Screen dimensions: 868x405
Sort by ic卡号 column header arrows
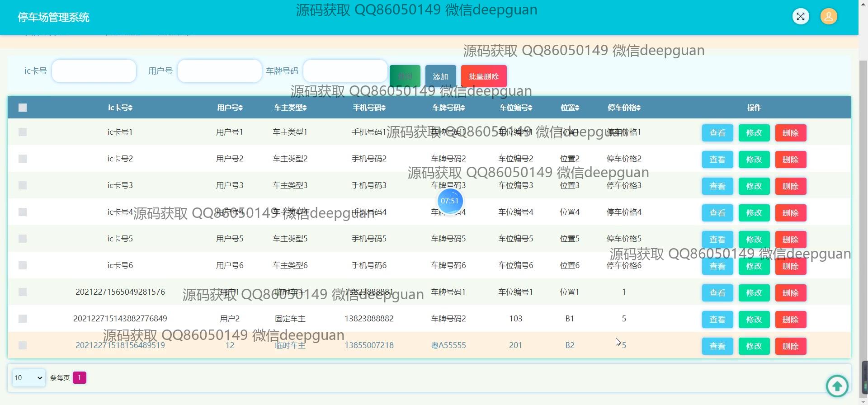130,108
